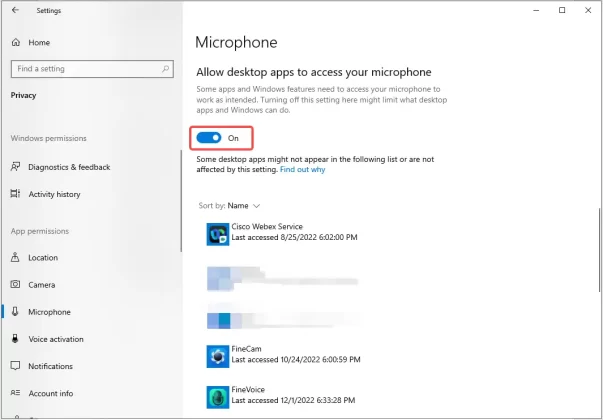This screenshot has width=603, height=420.
Task: Click Allow desktop apps to access heading
Action: (x=314, y=72)
